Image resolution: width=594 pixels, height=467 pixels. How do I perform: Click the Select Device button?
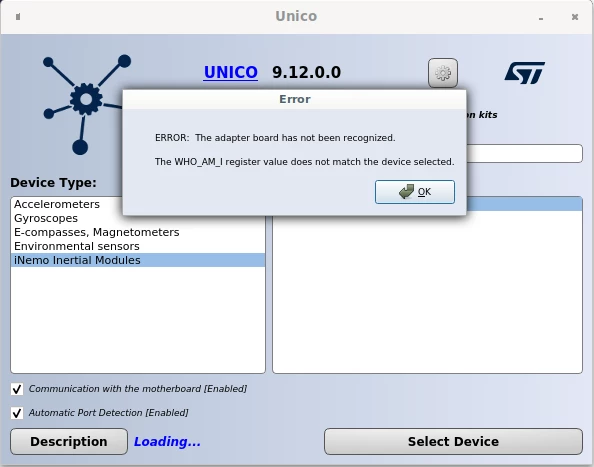point(453,442)
